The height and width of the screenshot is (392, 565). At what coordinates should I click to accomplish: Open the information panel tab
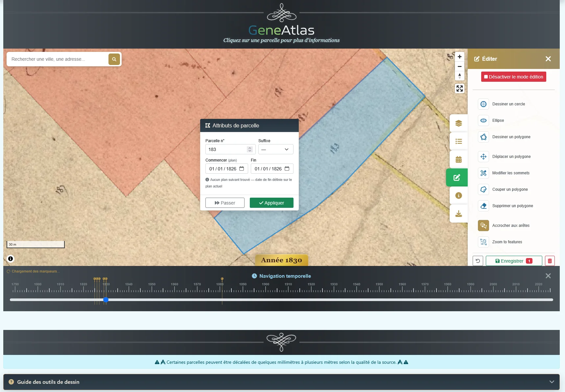click(x=459, y=196)
